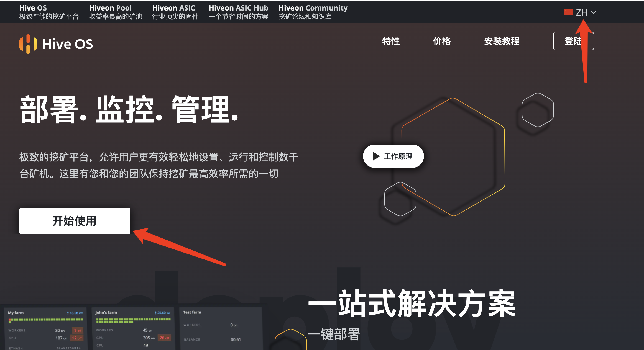Select the My farm card
The width and height of the screenshot is (644, 350).
point(46,329)
